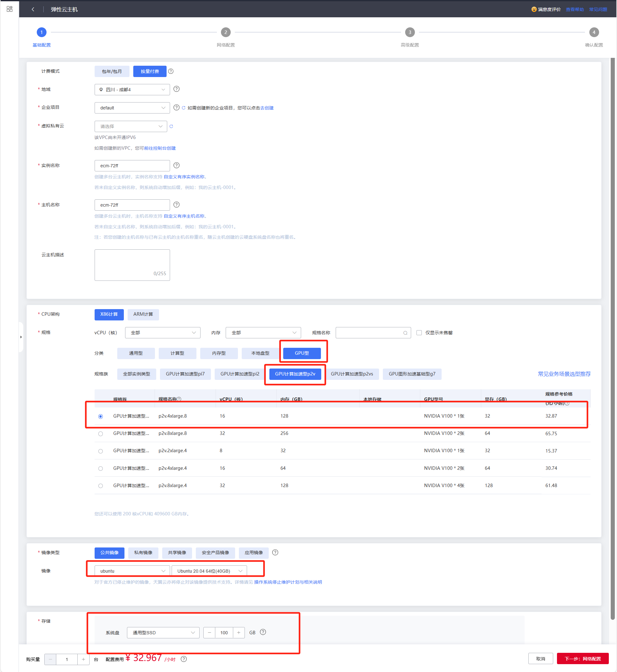The height and width of the screenshot is (672, 617).
Task: Select the 计算型 category tab
Action: tap(177, 353)
